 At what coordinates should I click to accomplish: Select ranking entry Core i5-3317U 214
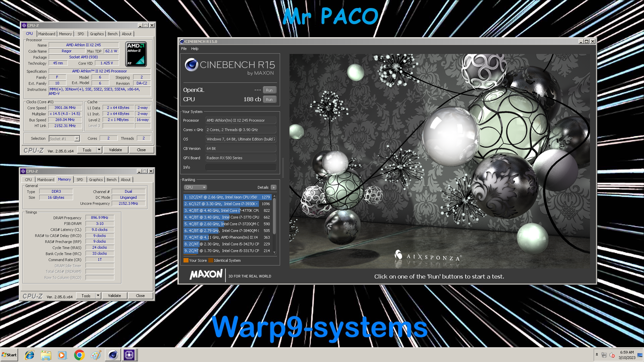click(x=227, y=251)
